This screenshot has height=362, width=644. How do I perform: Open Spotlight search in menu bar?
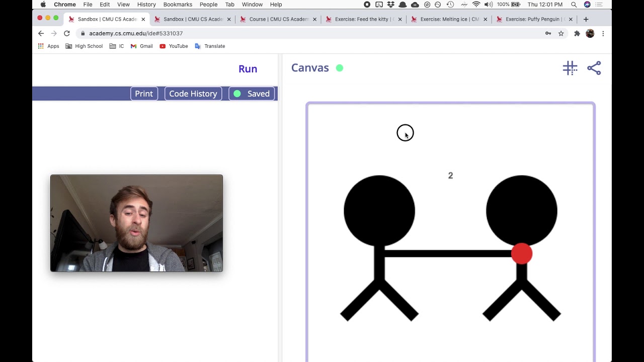pyautogui.click(x=574, y=5)
